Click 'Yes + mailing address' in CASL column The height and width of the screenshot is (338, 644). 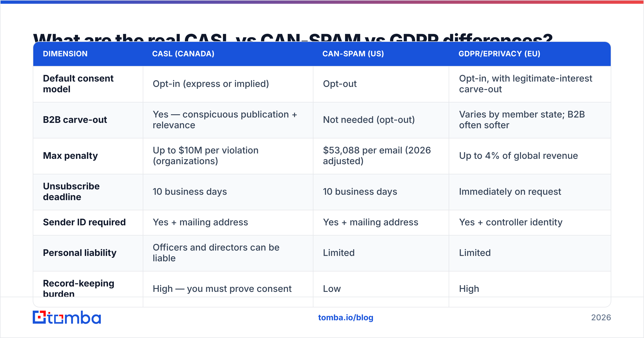200,222
